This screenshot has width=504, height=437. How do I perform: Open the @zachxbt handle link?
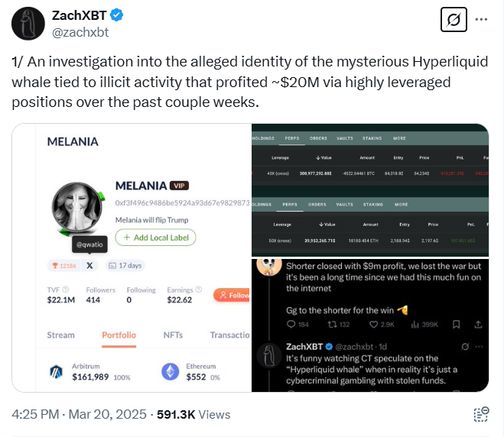coord(80,32)
